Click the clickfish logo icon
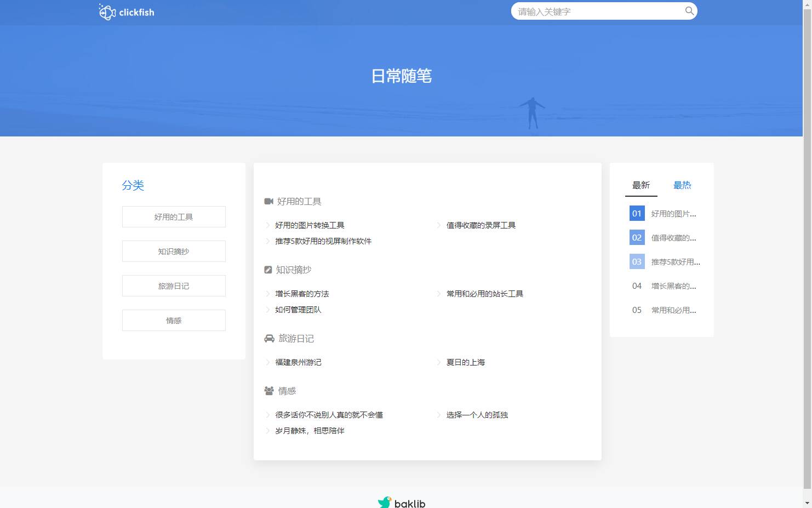Screen dimensions: 812x508 point(107,12)
